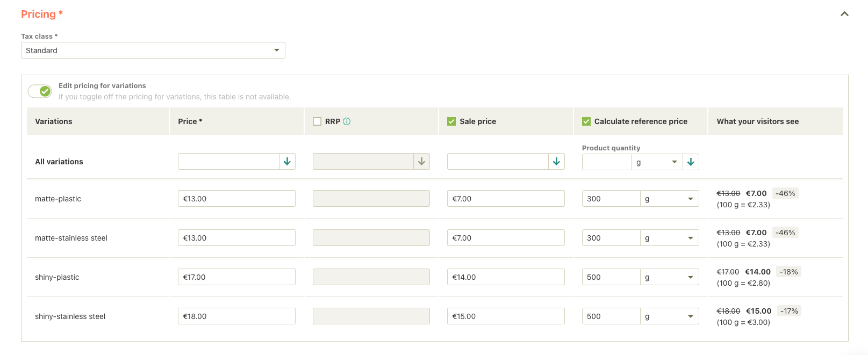This screenshot has height=355, width=868.
Task: Click matte-stainless steel sale price field
Action: click(x=506, y=238)
